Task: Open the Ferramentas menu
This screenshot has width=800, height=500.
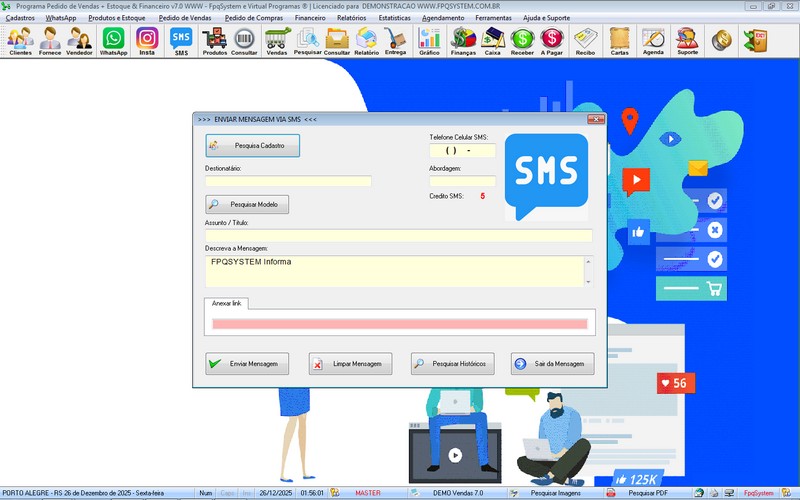Action: [493, 18]
